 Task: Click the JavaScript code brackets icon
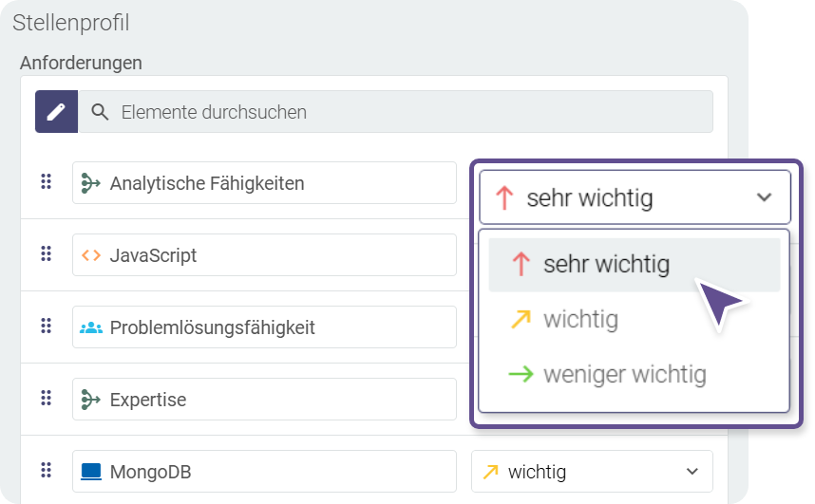[x=91, y=255]
